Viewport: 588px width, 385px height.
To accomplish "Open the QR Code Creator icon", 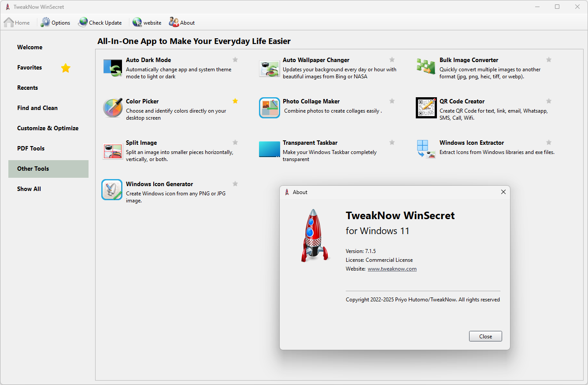I will pyautogui.click(x=426, y=108).
